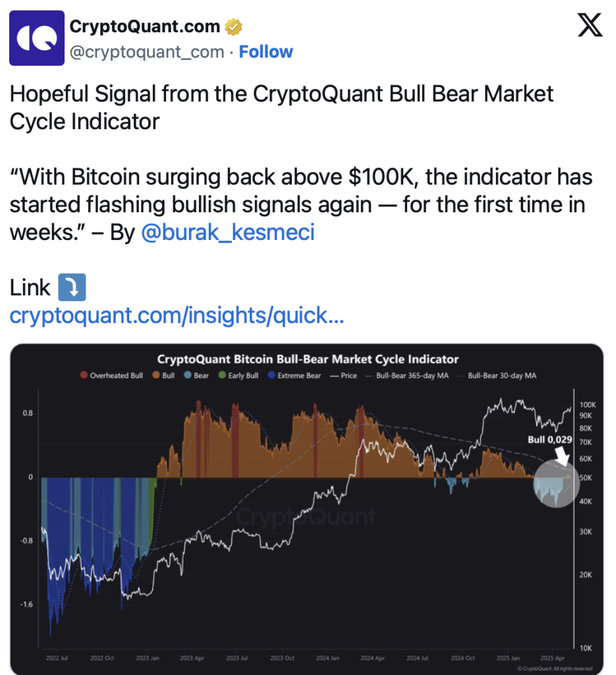Toggle Bull-Bear 30-day MA legend

[497, 375]
